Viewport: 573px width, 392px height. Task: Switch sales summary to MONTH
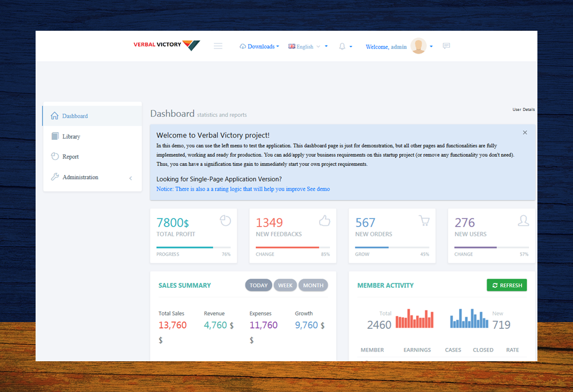[x=313, y=285]
